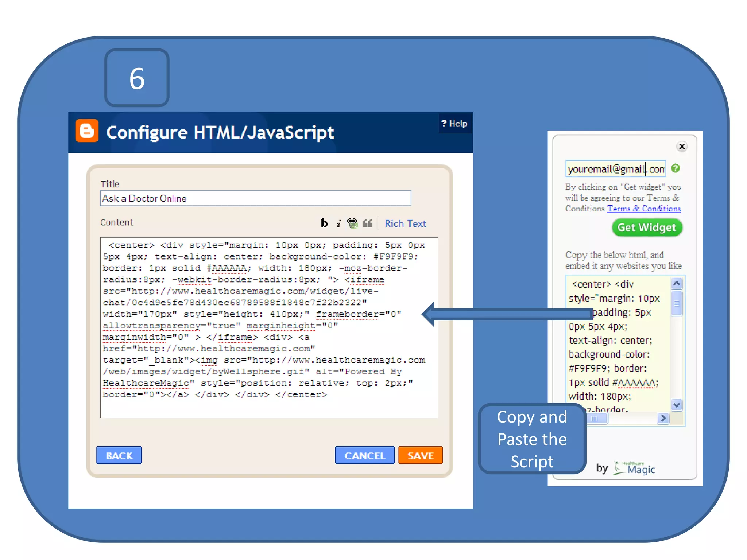Viewport: 747px width, 560px height.
Task: Click the 'Copy the below html' instruction text
Action: coord(623,260)
